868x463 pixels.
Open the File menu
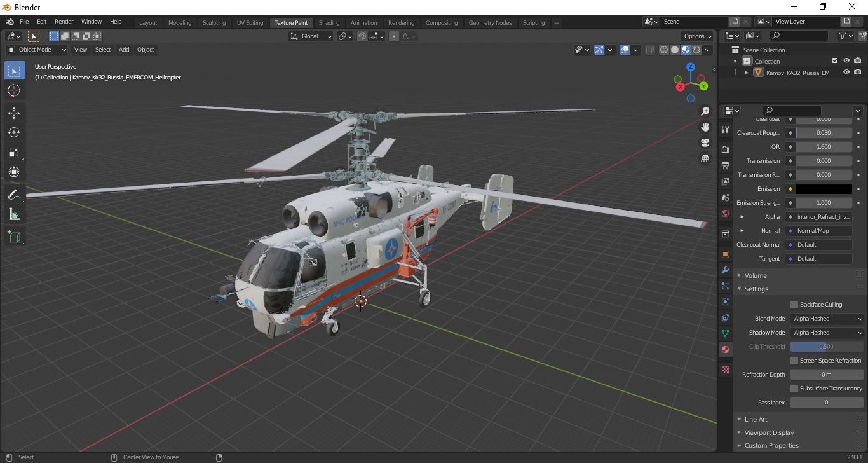tap(24, 22)
